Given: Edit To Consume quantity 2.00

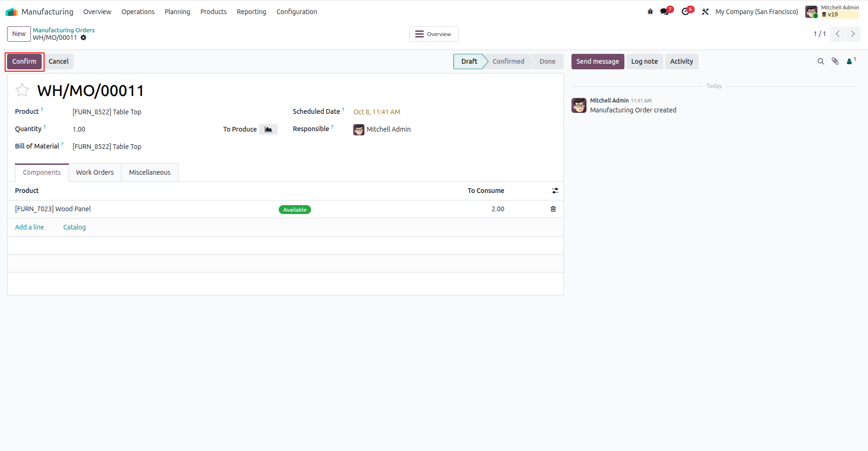Looking at the screenshot, I should click(x=497, y=209).
